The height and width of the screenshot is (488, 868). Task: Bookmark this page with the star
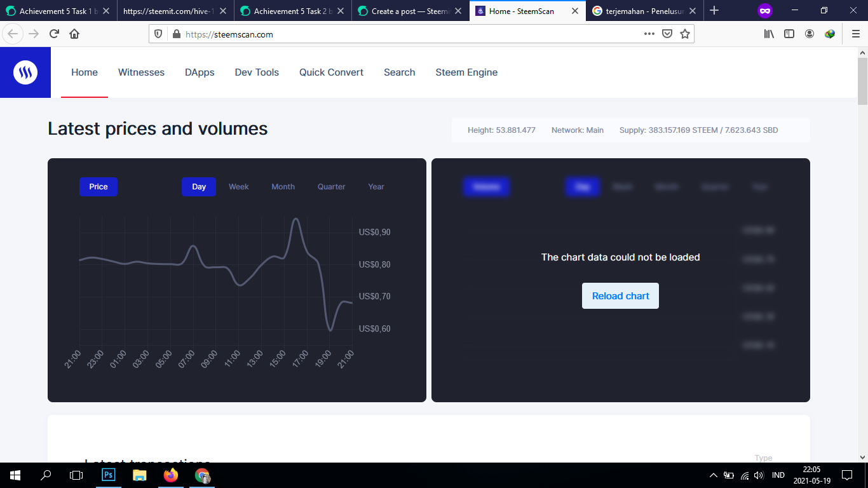click(x=685, y=34)
